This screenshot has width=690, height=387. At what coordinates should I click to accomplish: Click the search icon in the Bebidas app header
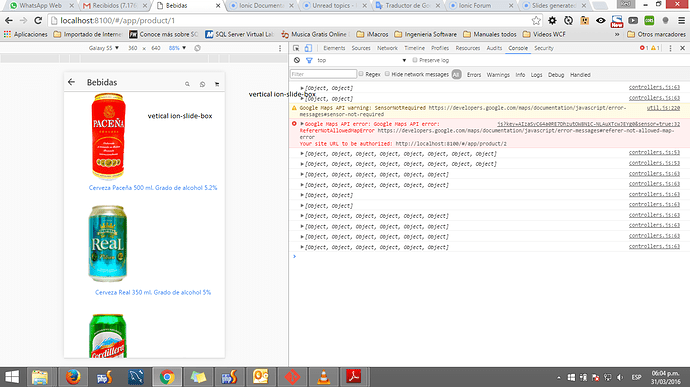coord(187,84)
